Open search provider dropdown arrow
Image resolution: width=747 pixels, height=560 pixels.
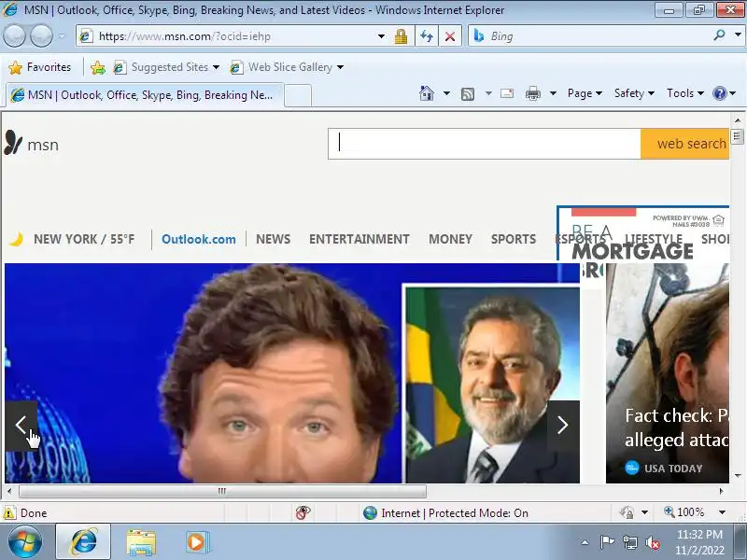[x=738, y=35]
